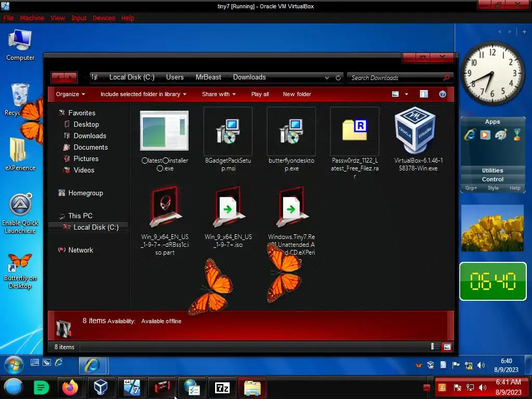This screenshot has width=532, height=399.
Task: Click Users in the address path
Action: 175,77
